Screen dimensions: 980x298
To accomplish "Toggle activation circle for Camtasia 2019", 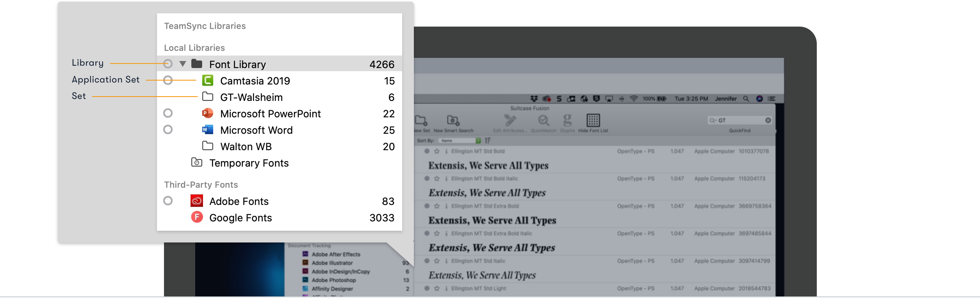I will tap(168, 81).
